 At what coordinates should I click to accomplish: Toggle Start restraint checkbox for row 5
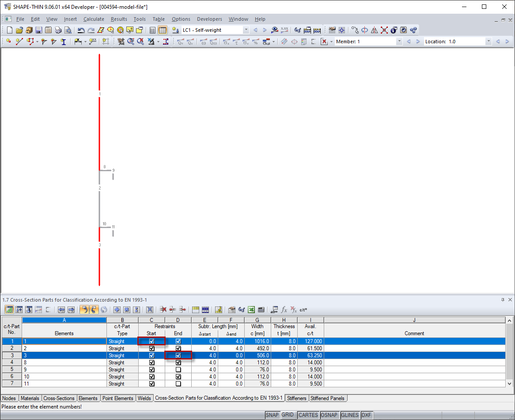pyautogui.click(x=152, y=369)
